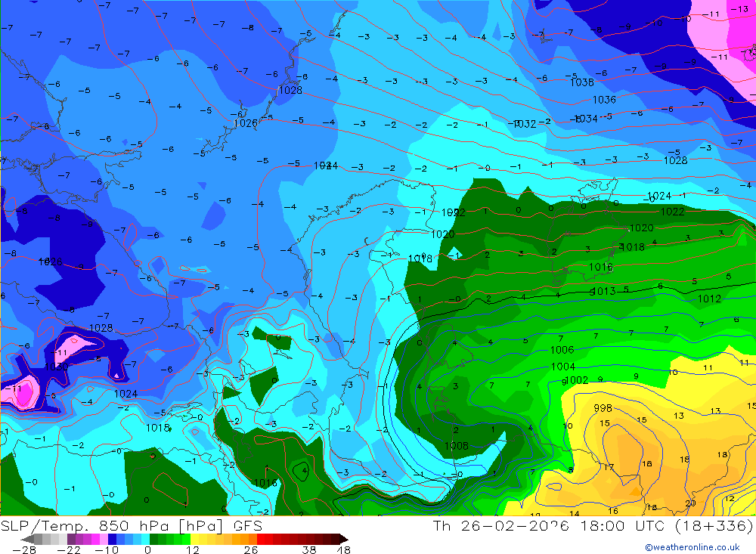This screenshot has height=554, width=756.
Task: Click the '-22' legend label
Action: tap(69, 550)
